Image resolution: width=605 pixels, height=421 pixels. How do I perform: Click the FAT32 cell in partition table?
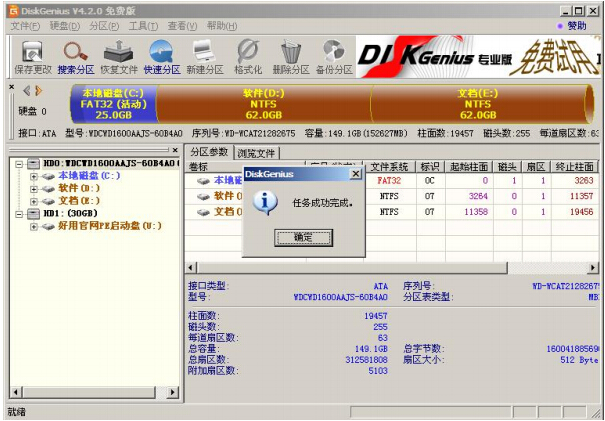[389, 181]
